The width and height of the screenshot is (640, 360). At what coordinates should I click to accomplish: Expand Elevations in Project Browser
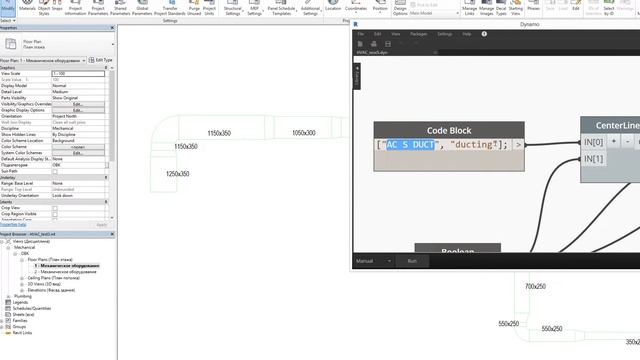tap(22, 290)
